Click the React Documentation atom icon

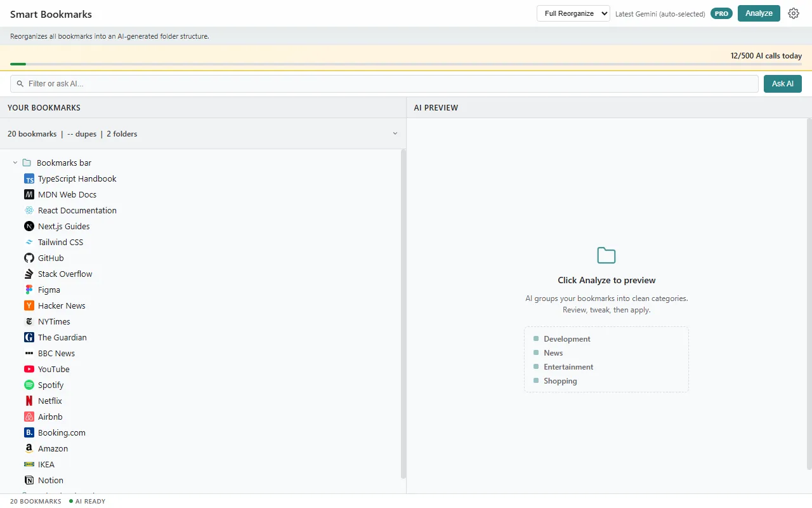29,211
